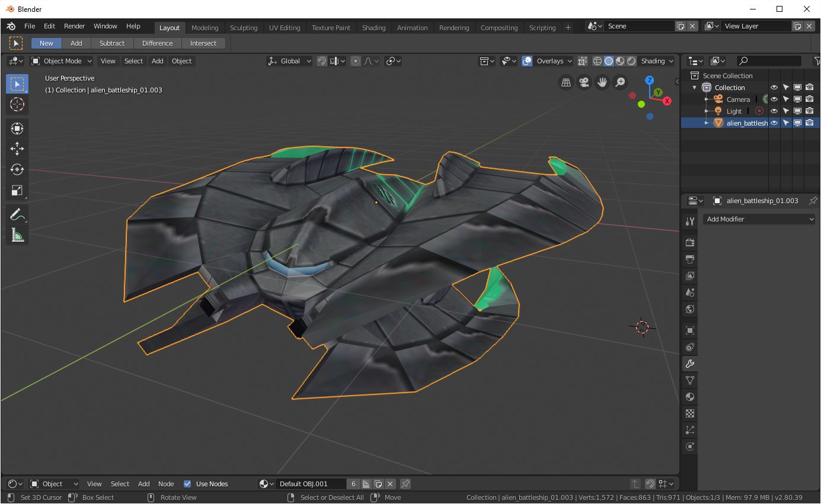Open Active Tool settings tab
The width and height of the screenshot is (821, 504).
[x=690, y=221]
